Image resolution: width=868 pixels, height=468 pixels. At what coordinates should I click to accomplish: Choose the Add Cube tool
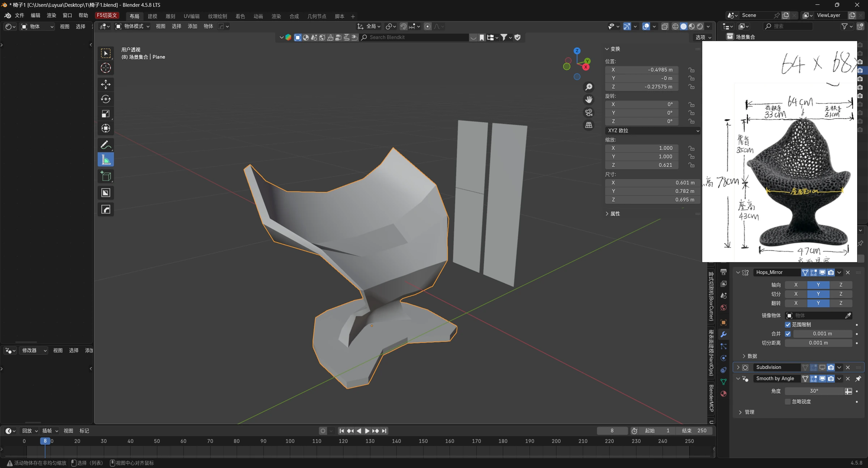point(106,176)
